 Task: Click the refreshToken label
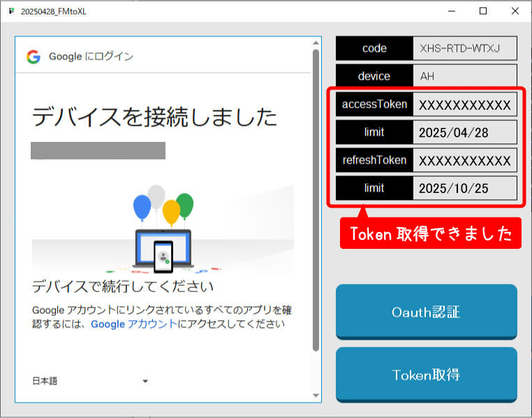[375, 160]
